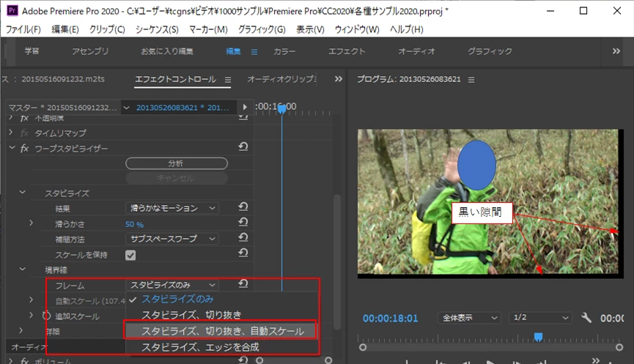Open the ファイル(F) menu
Screen dimensions: 634x364
(23, 29)
